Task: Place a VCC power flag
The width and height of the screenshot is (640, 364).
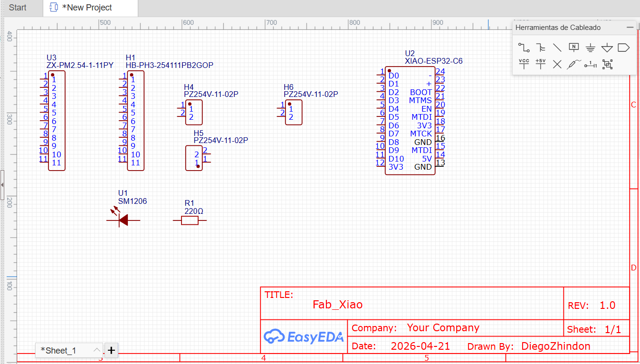Action: coord(524,64)
